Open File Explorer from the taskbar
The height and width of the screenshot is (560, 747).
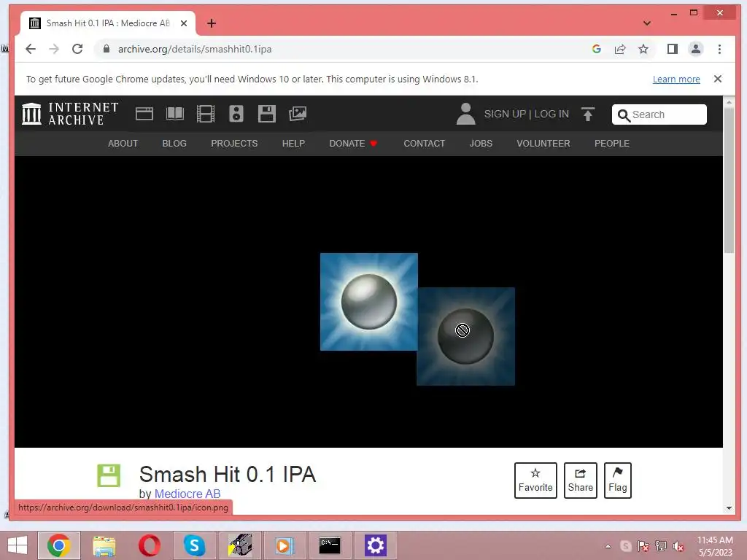click(x=104, y=545)
